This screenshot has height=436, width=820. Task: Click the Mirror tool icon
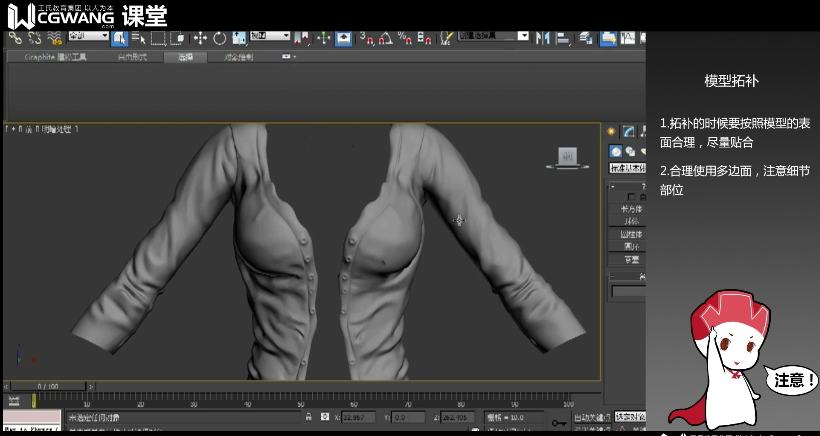pyautogui.click(x=542, y=38)
